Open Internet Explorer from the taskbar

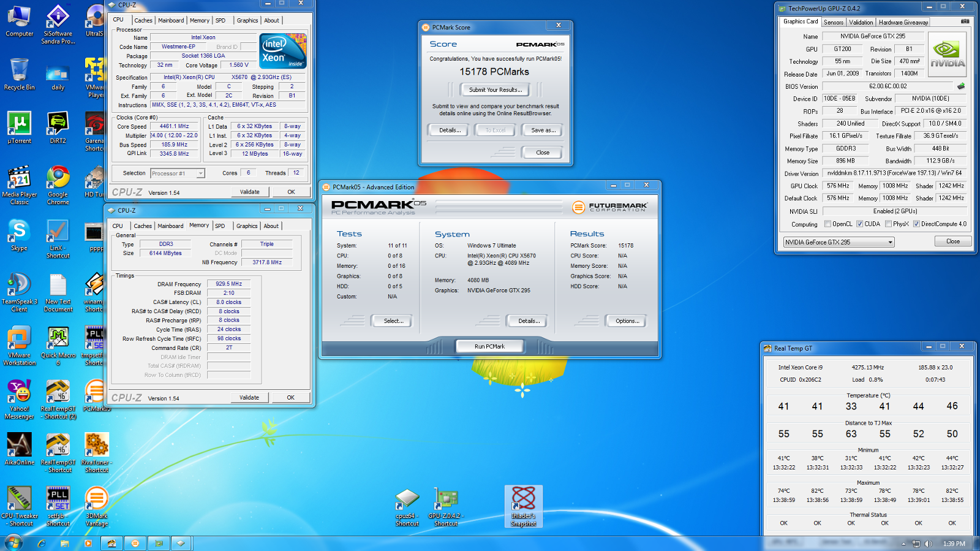click(x=42, y=543)
